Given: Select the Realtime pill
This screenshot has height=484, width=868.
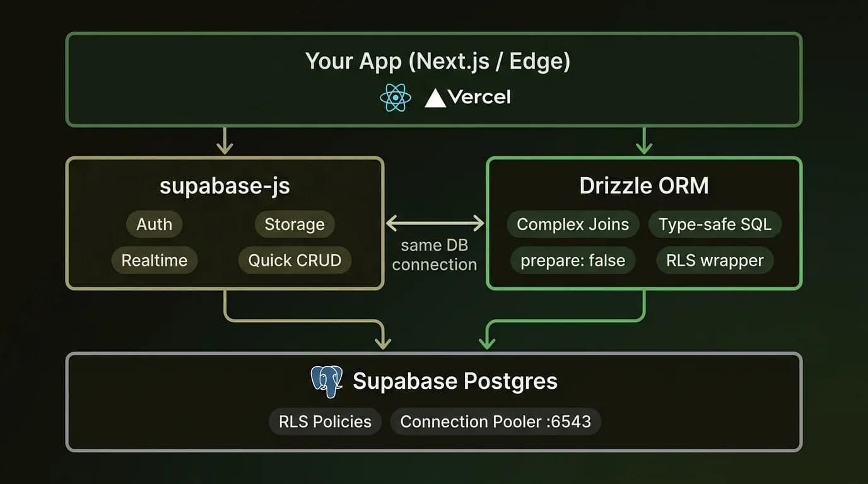Looking at the screenshot, I should point(155,260).
